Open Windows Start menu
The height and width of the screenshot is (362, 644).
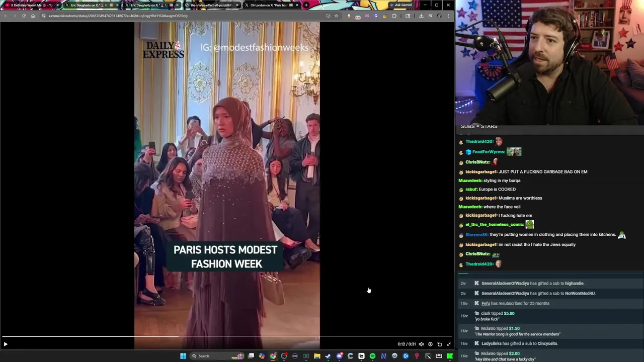[x=183, y=356]
